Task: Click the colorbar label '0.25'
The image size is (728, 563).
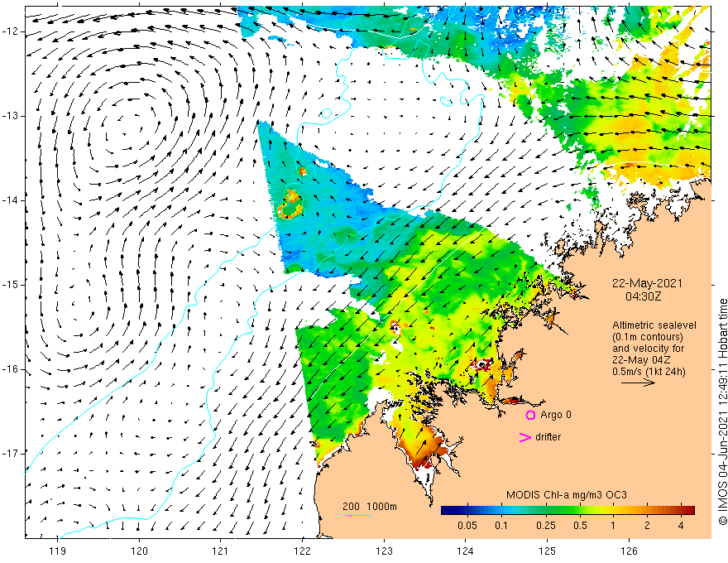Action: point(545,526)
